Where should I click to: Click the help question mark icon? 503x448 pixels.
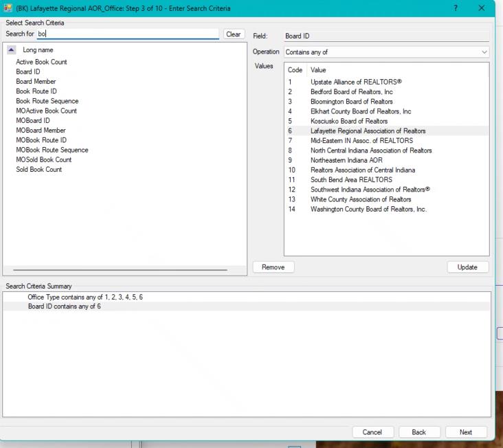[456, 8]
